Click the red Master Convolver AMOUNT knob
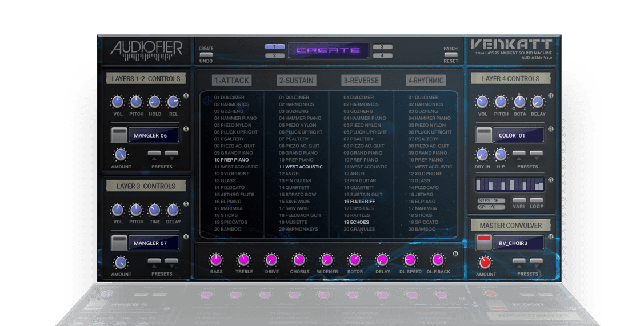The image size is (644, 326). pos(485,263)
